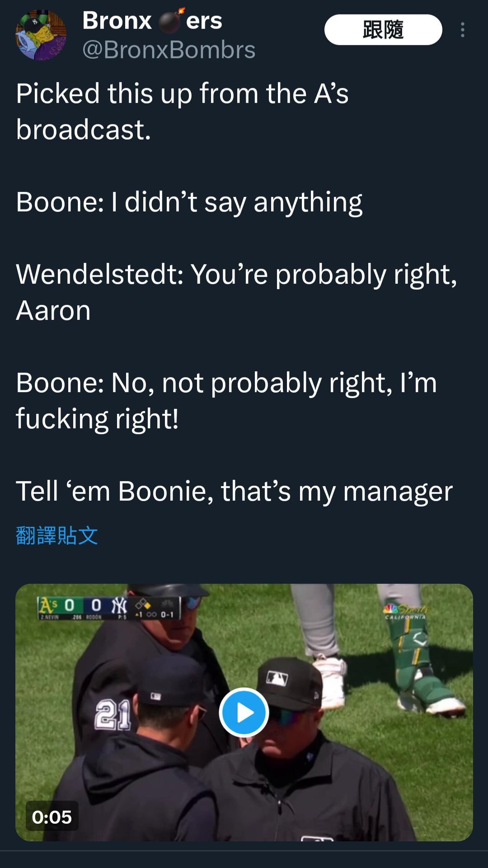Play the embedded video

[244, 713]
